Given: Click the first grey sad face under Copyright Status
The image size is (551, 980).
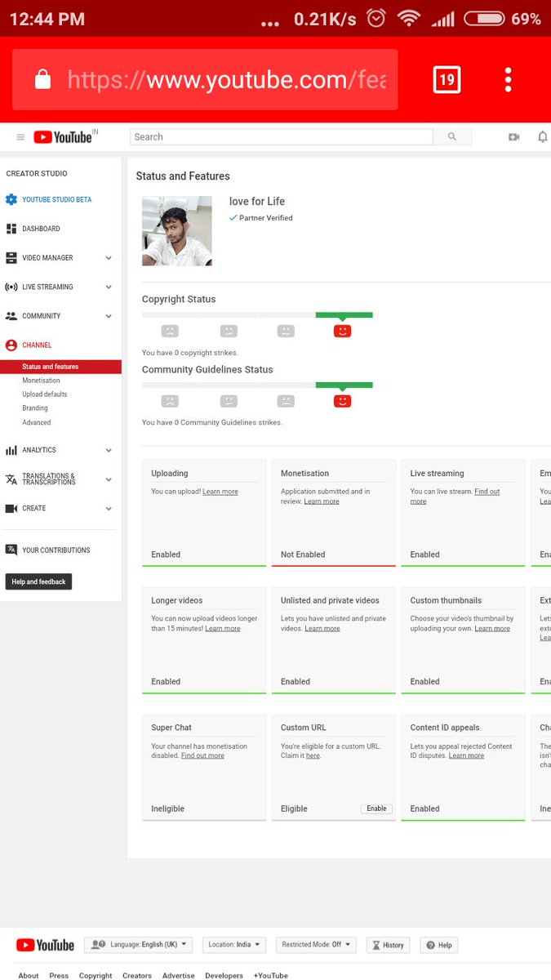Looking at the screenshot, I should click(170, 331).
